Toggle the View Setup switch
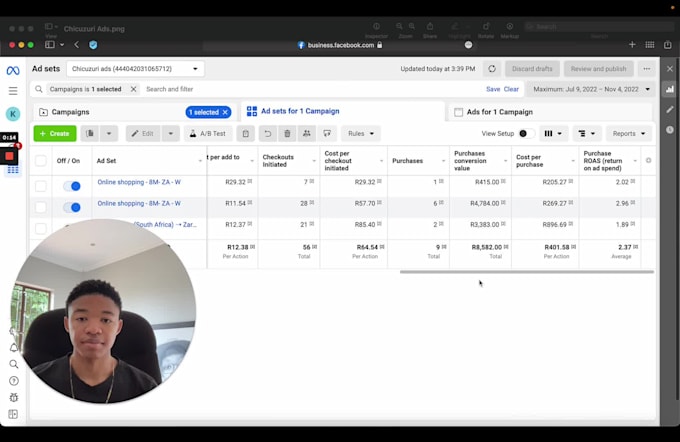 (526, 134)
